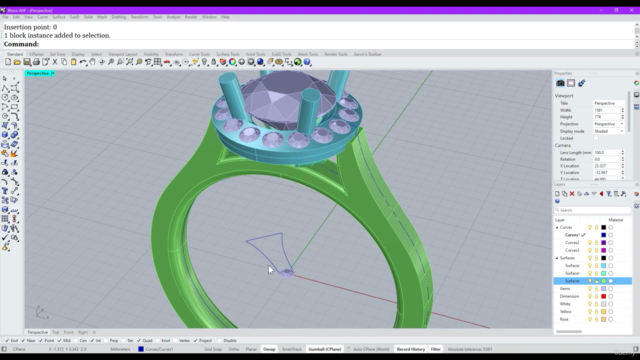Check the Locked viewport checkbox
The height and width of the screenshot is (360, 640).
point(596,138)
